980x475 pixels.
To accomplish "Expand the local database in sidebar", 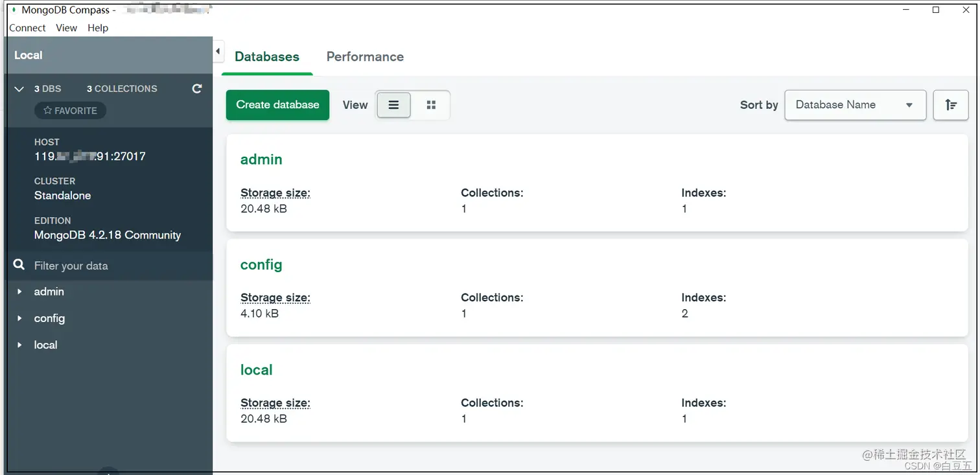I will [x=19, y=345].
